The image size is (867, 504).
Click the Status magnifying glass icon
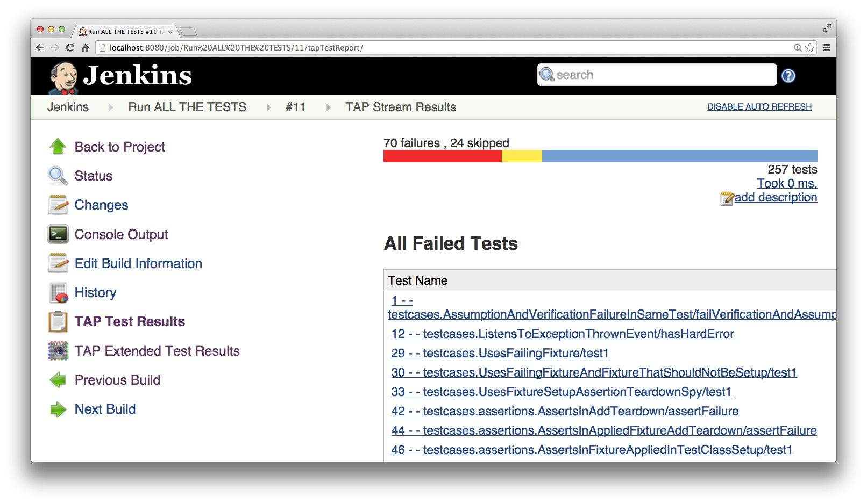click(58, 176)
